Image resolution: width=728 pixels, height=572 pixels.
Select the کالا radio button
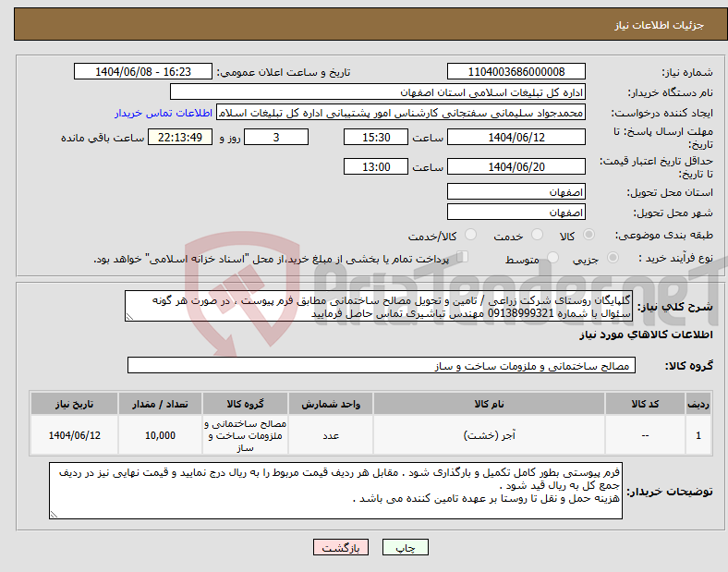pos(588,235)
